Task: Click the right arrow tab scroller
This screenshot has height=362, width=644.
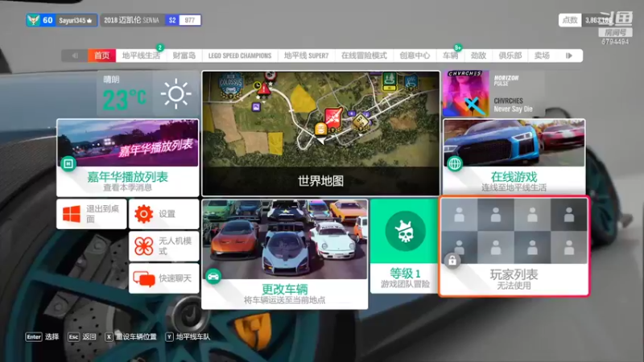Action: click(x=569, y=56)
